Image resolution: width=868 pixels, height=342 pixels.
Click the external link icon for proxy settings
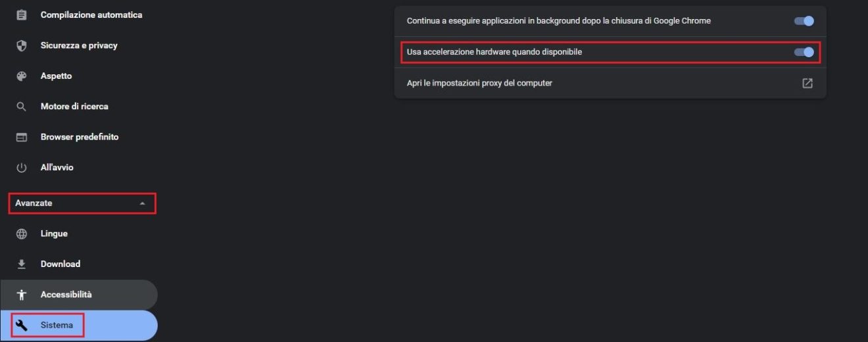(807, 84)
